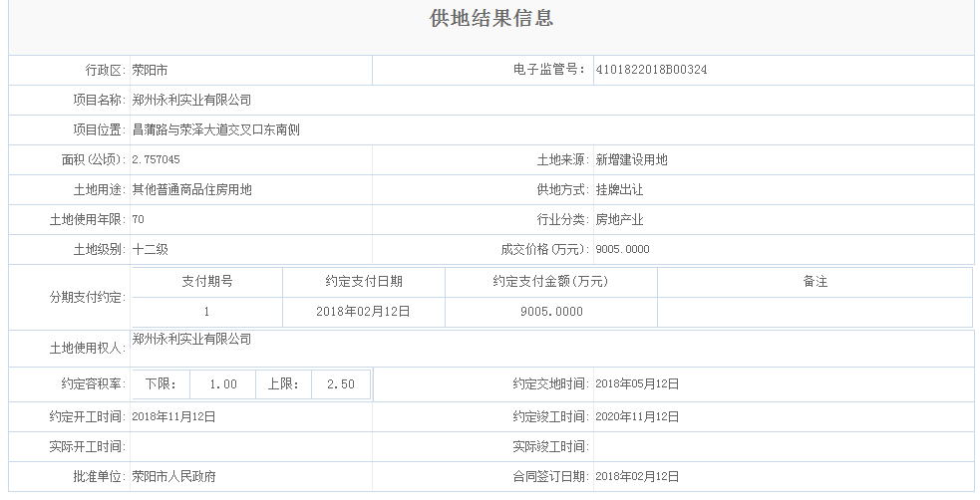The width and height of the screenshot is (980, 500).
Task: Click the 实际竣工时间 label
Action: pyautogui.click(x=551, y=446)
